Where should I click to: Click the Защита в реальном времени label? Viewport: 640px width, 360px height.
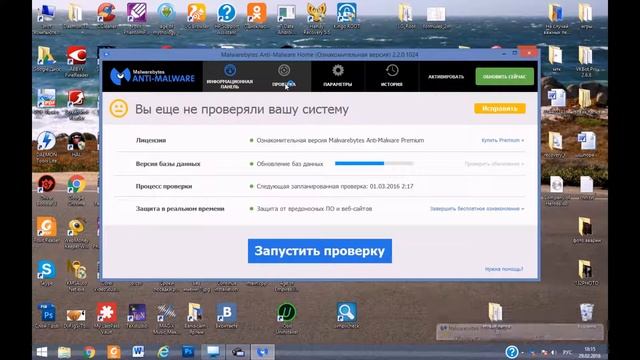[x=180, y=209]
